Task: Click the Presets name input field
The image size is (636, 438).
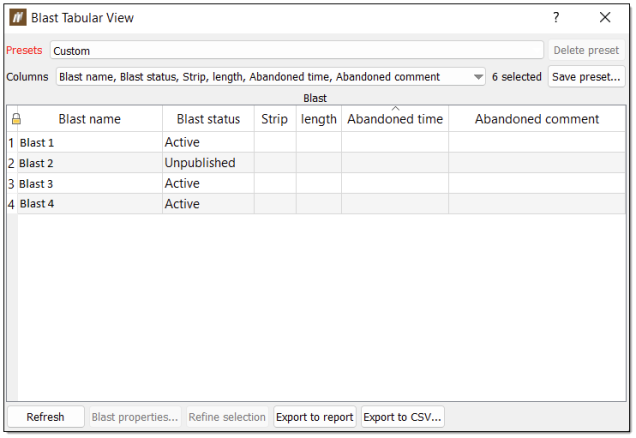Action: pyautogui.click(x=296, y=50)
